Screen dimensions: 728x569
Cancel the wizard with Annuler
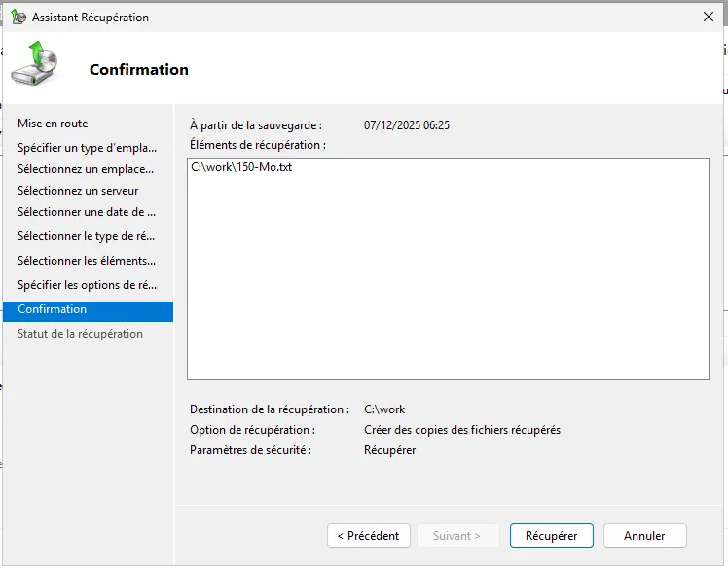644,535
